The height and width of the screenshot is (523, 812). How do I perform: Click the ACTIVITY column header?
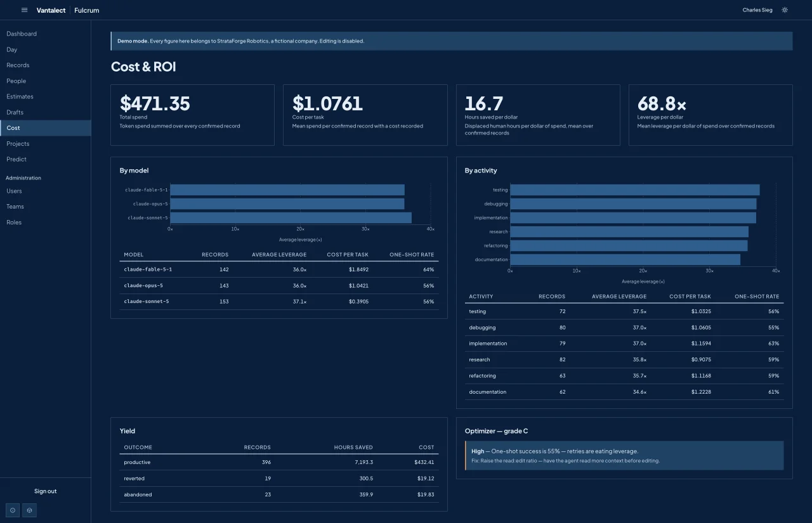coord(481,297)
